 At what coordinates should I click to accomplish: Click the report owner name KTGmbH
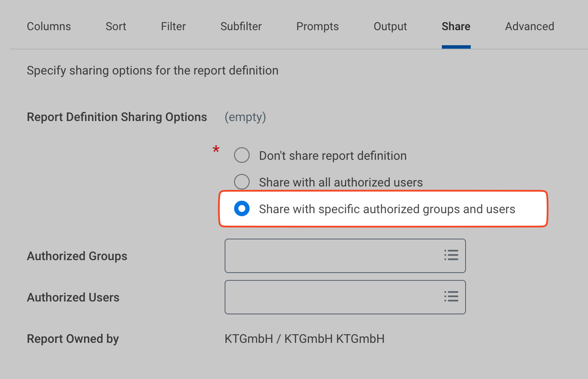[304, 339]
